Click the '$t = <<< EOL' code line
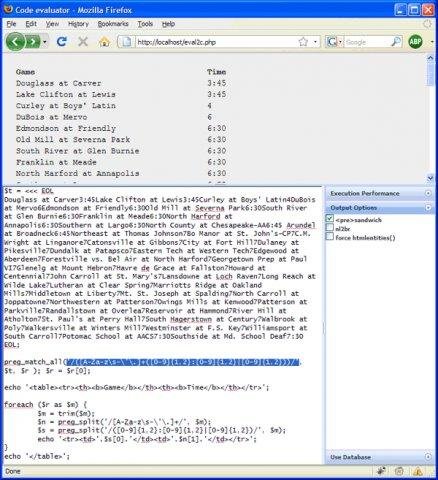Image resolution: width=438 pixels, height=480 pixels. (29, 191)
